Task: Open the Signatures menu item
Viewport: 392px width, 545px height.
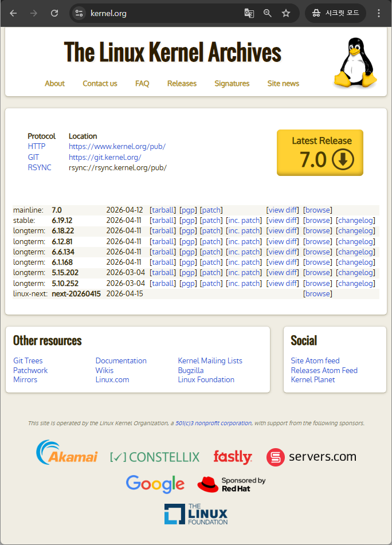Action: coord(232,84)
